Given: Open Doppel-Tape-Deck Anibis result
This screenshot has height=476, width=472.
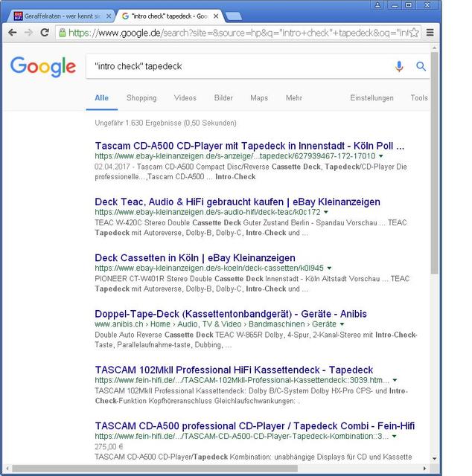Looking at the screenshot, I should coord(231,314).
